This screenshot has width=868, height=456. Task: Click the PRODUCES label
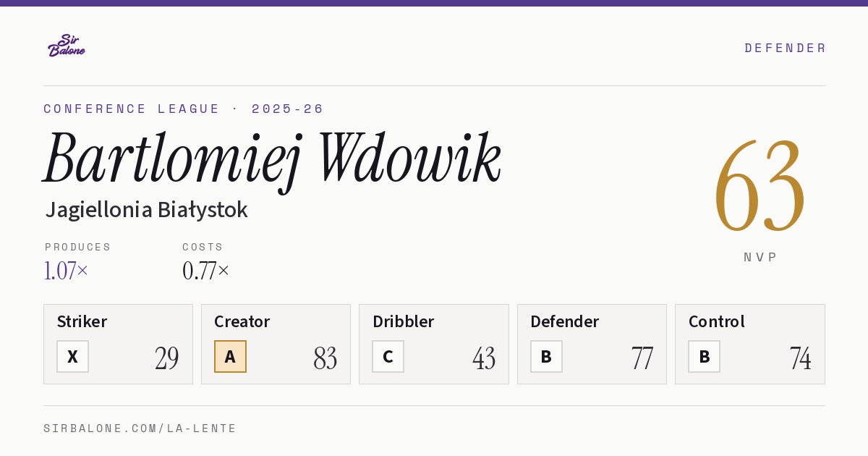click(x=78, y=247)
